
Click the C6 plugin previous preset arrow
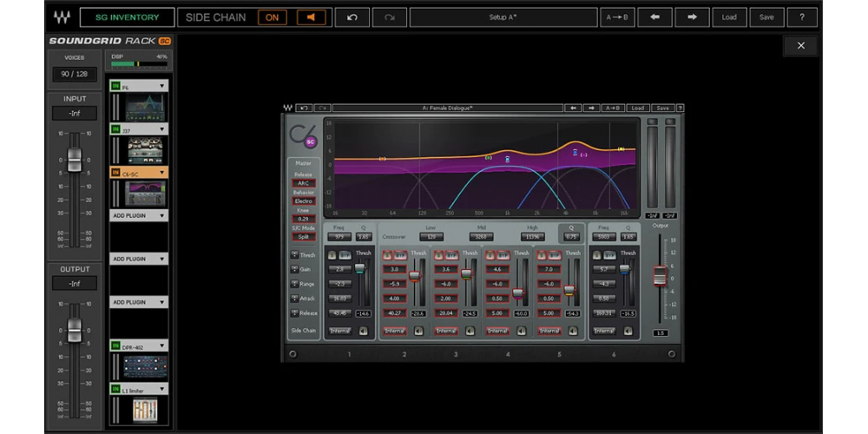(x=573, y=108)
